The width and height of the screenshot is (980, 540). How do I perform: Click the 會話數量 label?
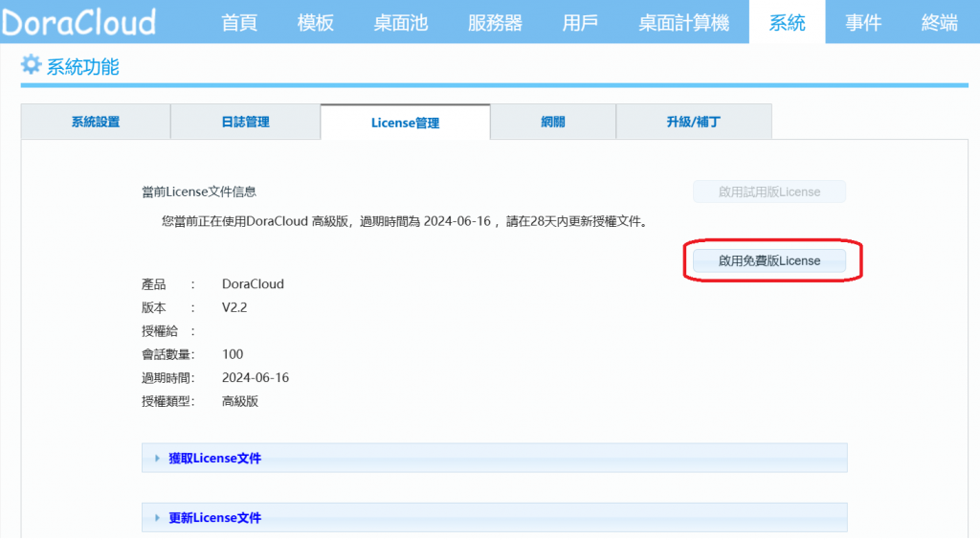(167, 354)
